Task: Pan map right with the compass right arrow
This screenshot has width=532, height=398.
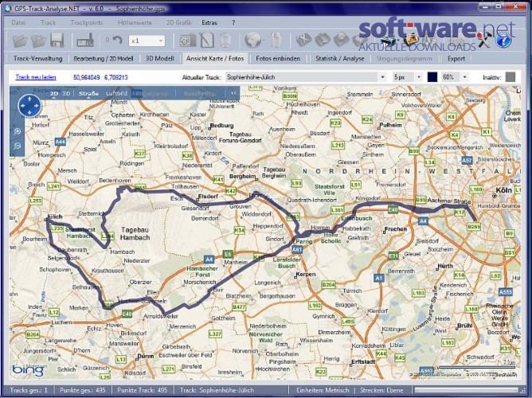Action: [37, 106]
